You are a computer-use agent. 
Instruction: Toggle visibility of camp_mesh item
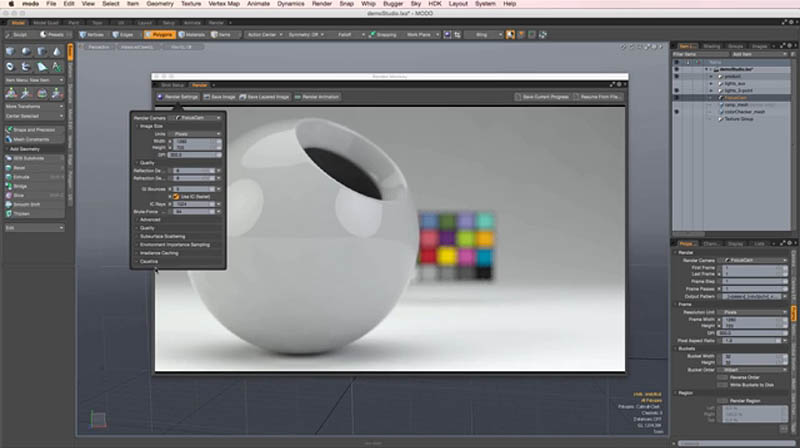677,104
